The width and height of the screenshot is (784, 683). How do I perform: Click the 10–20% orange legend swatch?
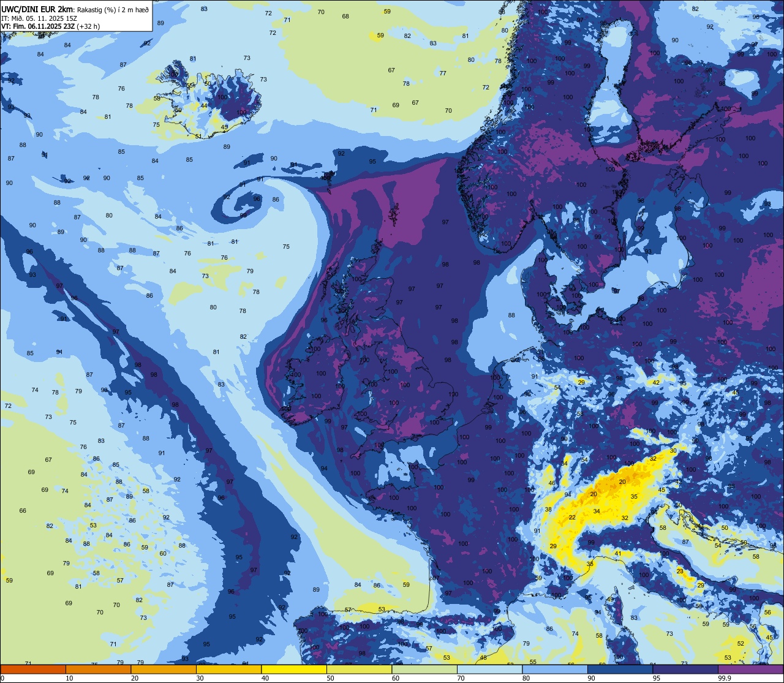[98, 669]
